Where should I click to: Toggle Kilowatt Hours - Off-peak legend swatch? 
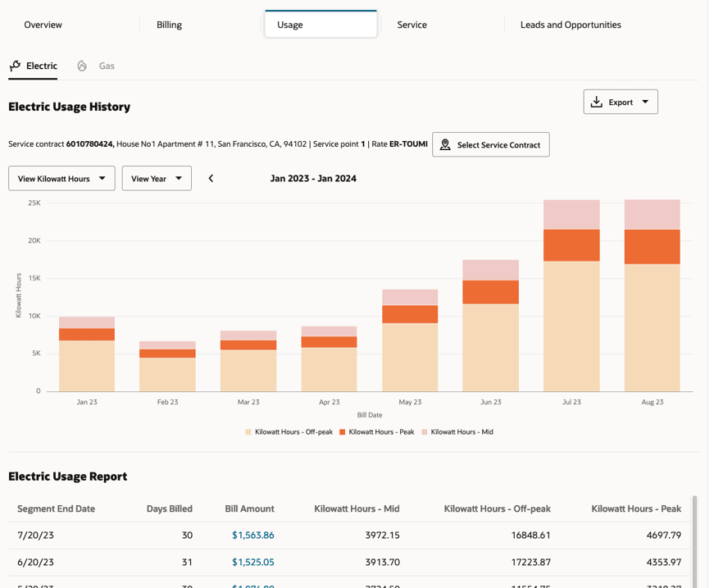[248, 432]
